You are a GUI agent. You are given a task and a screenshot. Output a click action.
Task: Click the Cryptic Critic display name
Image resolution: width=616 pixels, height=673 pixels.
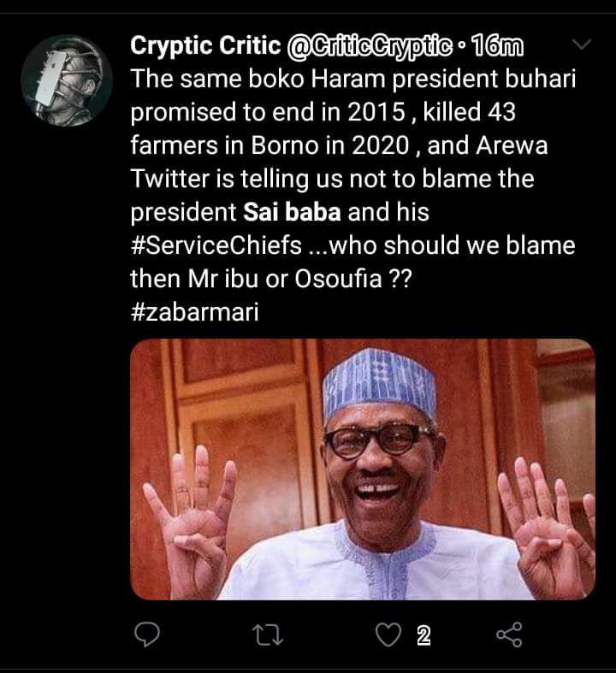pyautogui.click(x=201, y=44)
